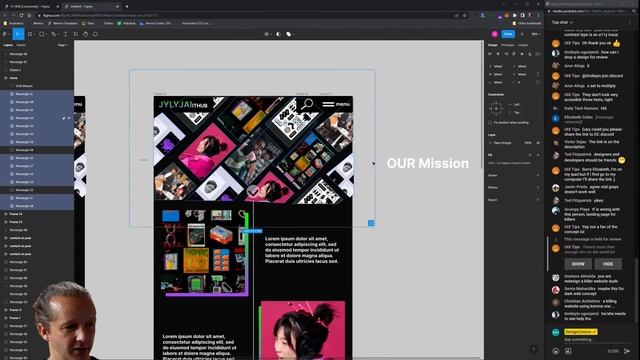The image size is (640, 360).
Task: Select the OUR Mission layer
Action: click(x=37, y=86)
